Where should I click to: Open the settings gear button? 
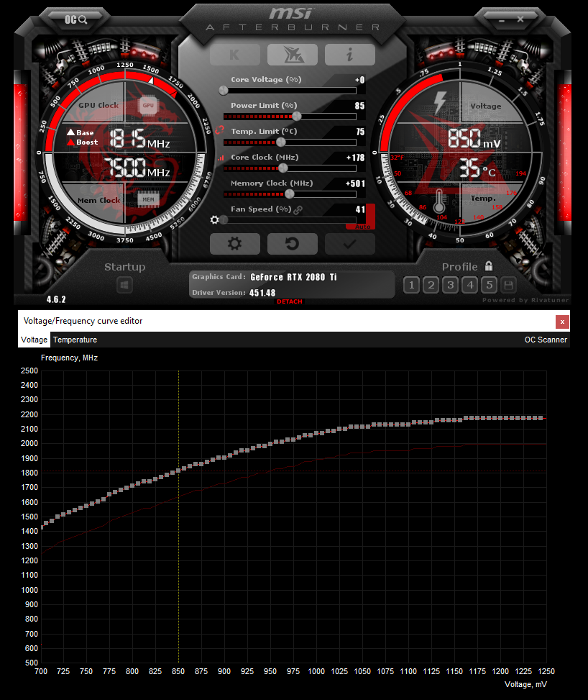(235, 244)
